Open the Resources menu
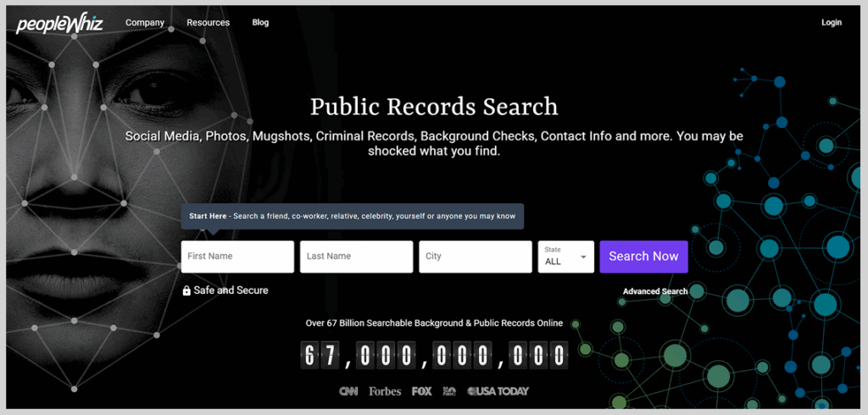868x415 pixels. (x=208, y=23)
